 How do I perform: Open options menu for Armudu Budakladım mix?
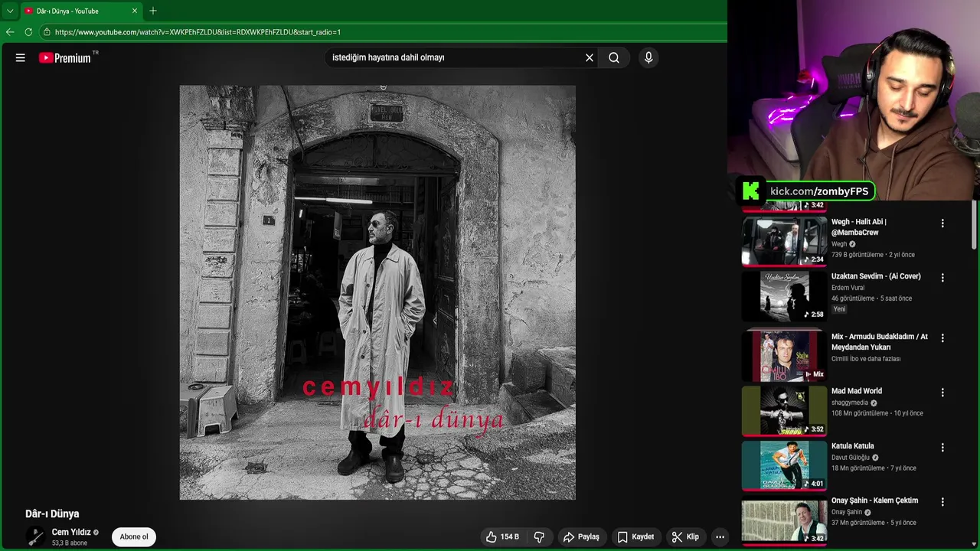point(942,337)
